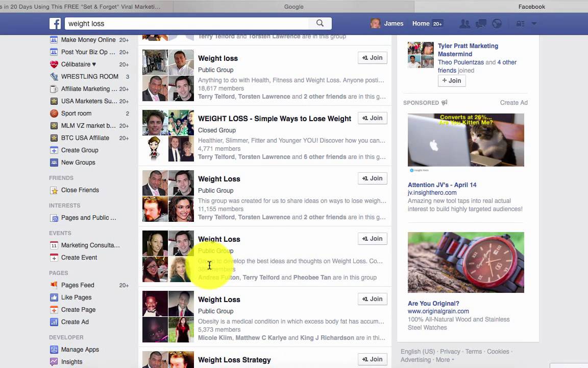Click the Pages Feed flag icon
588x368 pixels.
click(54, 285)
